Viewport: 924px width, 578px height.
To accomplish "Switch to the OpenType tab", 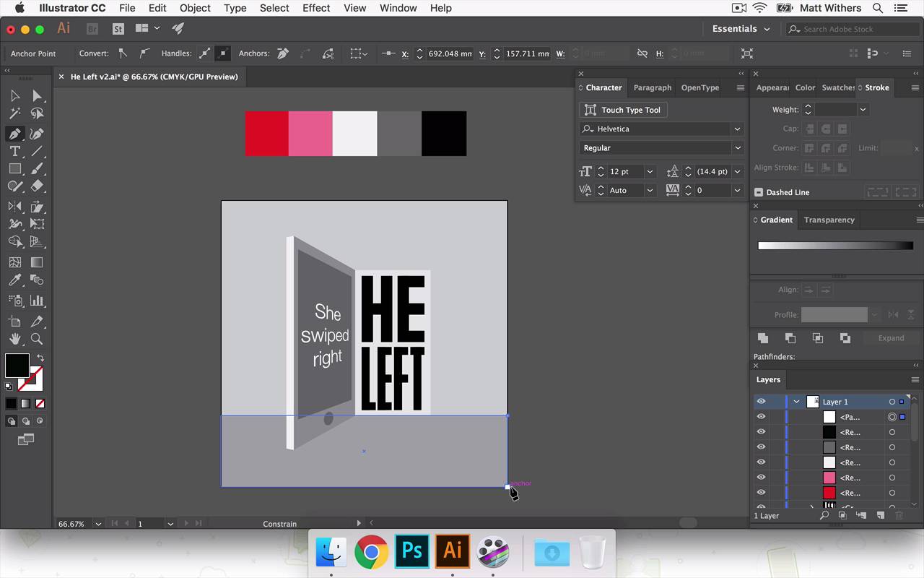I will pyautogui.click(x=700, y=87).
